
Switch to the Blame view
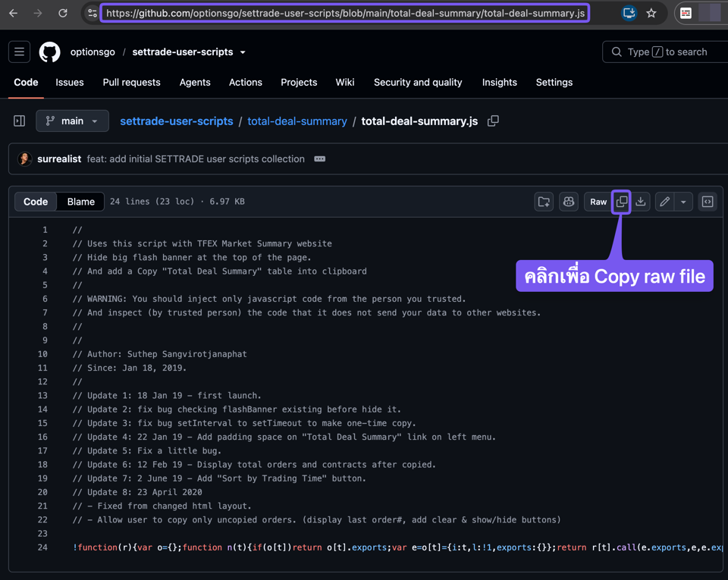point(81,202)
